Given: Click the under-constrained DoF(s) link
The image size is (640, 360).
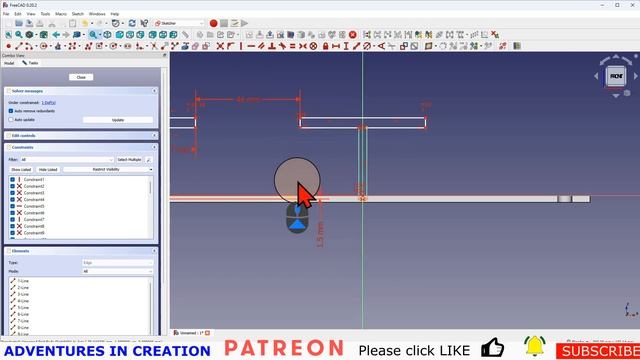Looking at the screenshot, I should (49, 103).
